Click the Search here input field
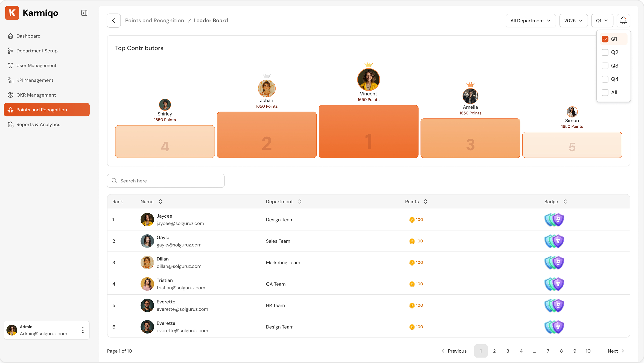Image resolution: width=644 pixels, height=363 pixels. tap(166, 181)
